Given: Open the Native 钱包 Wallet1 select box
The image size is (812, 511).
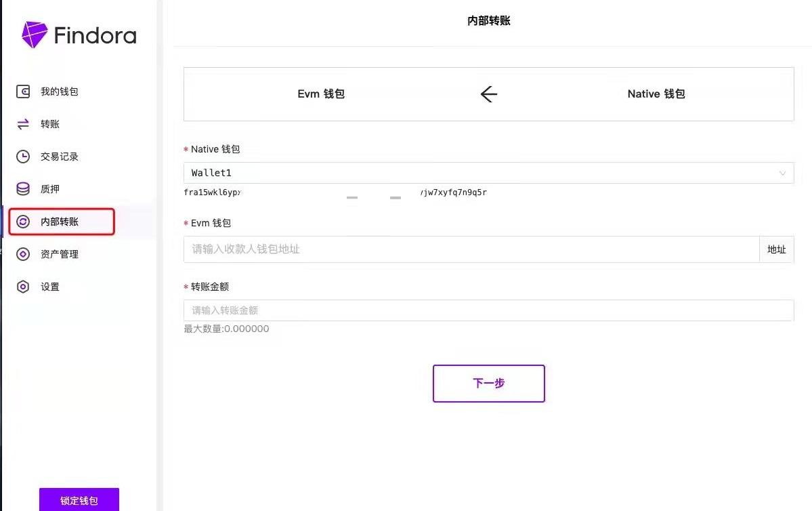Looking at the screenshot, I should 474,173.
